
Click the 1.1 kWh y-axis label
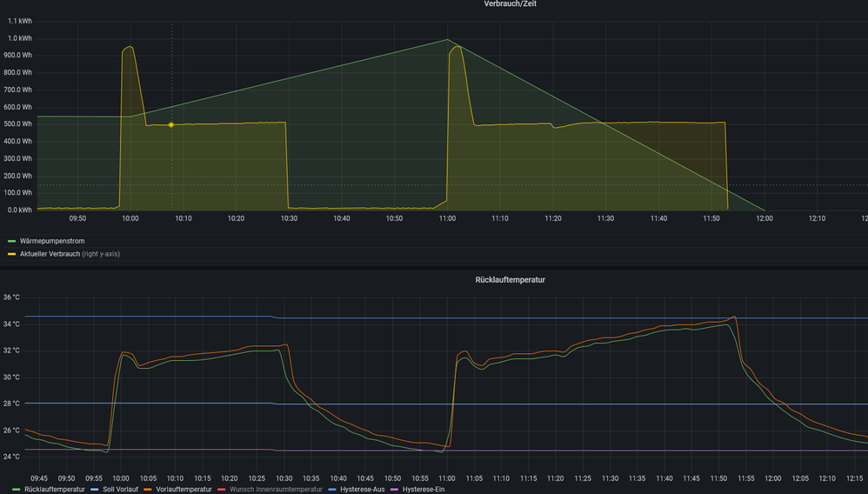pos(20,21)
